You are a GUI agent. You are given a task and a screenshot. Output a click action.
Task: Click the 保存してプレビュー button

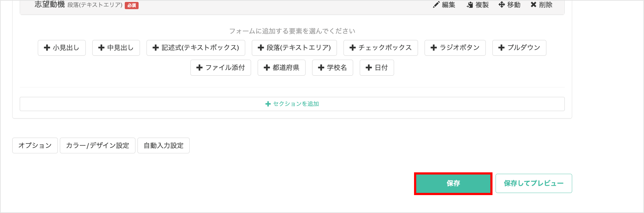tap(534, 183)
